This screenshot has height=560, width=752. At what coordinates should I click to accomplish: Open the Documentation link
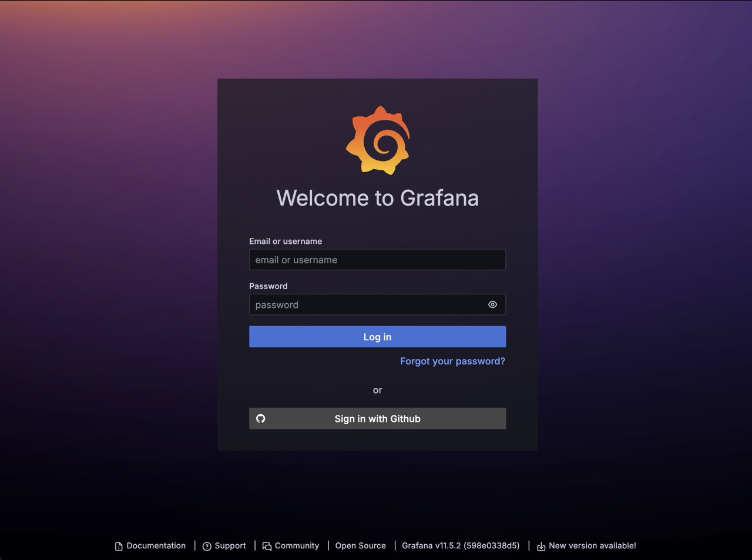[156, 545]
